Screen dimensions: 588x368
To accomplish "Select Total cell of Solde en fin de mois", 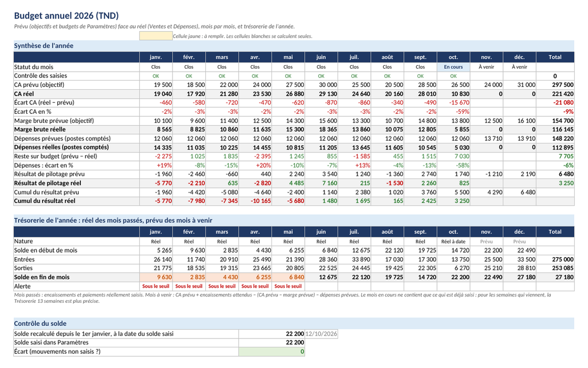I will click(555, 277).
